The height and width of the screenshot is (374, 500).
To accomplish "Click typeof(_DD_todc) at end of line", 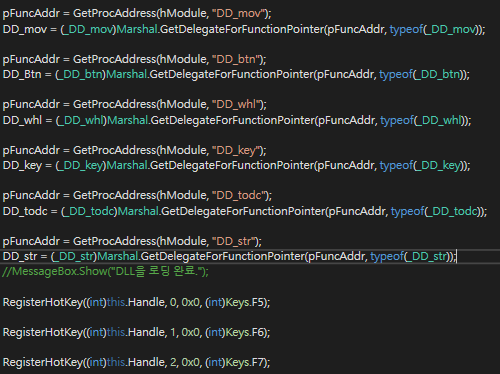I will pos(437,211).
